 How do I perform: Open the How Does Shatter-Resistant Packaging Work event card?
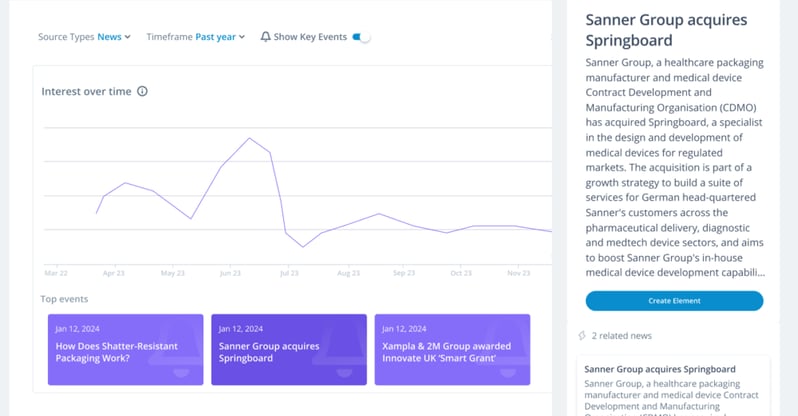(125, 349)
